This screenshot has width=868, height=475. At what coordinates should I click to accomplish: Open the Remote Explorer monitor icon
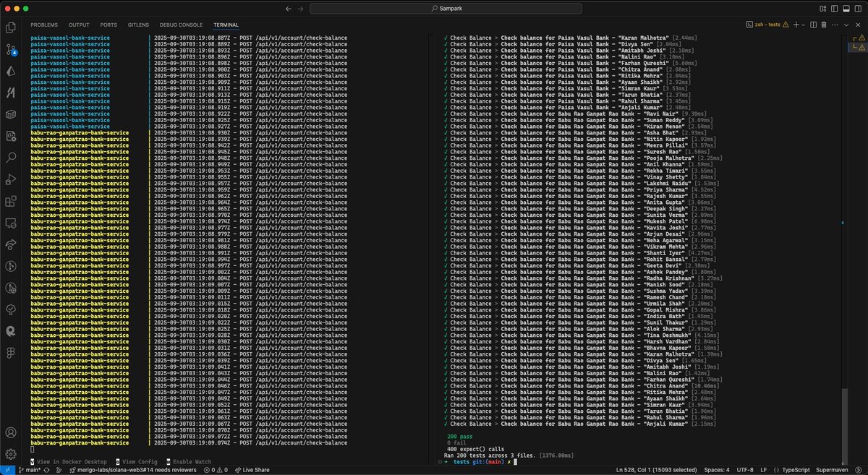point(11,223)
